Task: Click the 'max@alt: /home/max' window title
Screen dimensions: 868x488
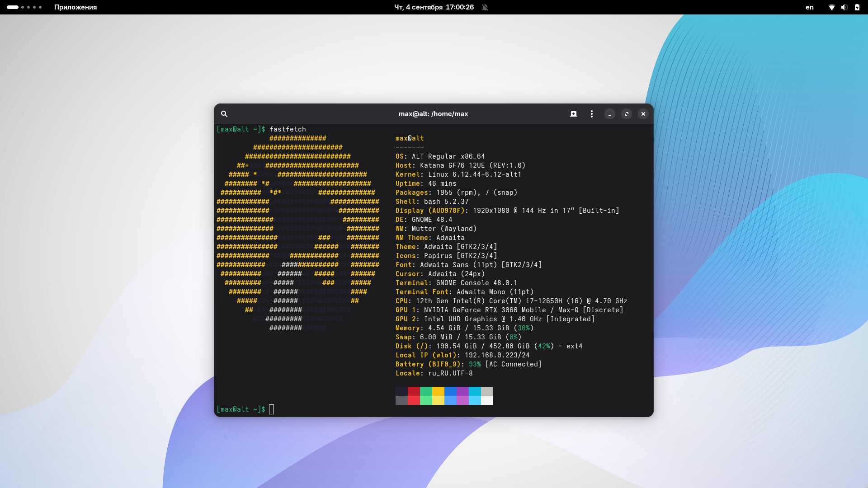Action: click(x=433, y=114)
